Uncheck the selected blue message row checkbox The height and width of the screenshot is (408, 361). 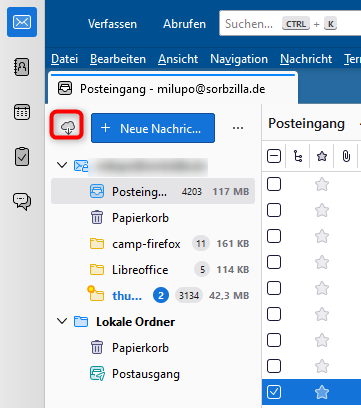pyautogui.click(x=274, y=392)
